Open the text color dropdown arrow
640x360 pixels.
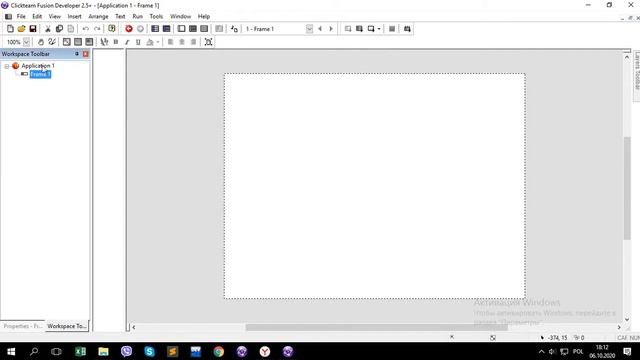click(158, 42)
